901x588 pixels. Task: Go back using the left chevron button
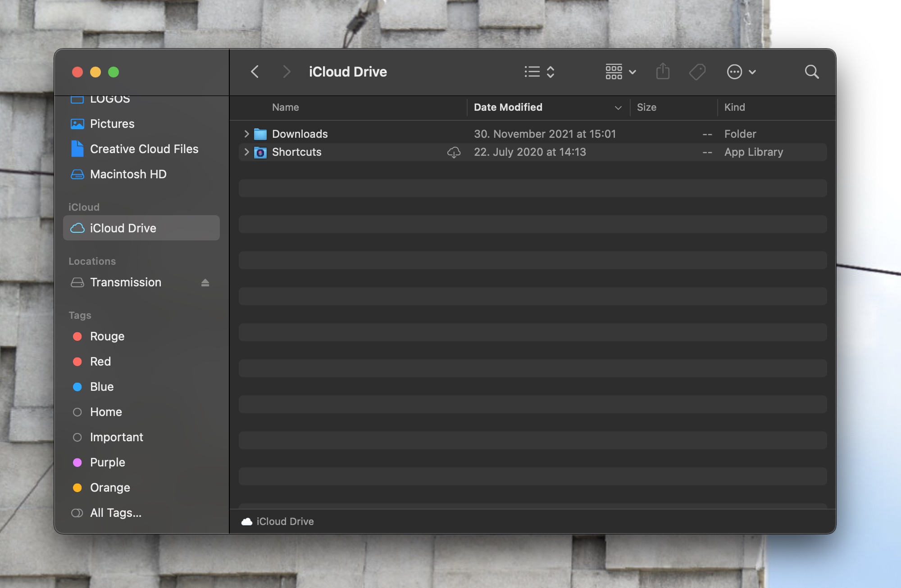coord(255,72)
